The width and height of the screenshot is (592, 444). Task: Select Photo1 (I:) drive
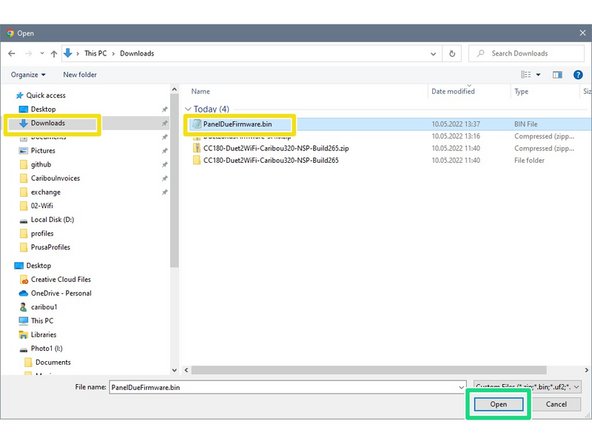pyautogui.click(x=46, y=348)
